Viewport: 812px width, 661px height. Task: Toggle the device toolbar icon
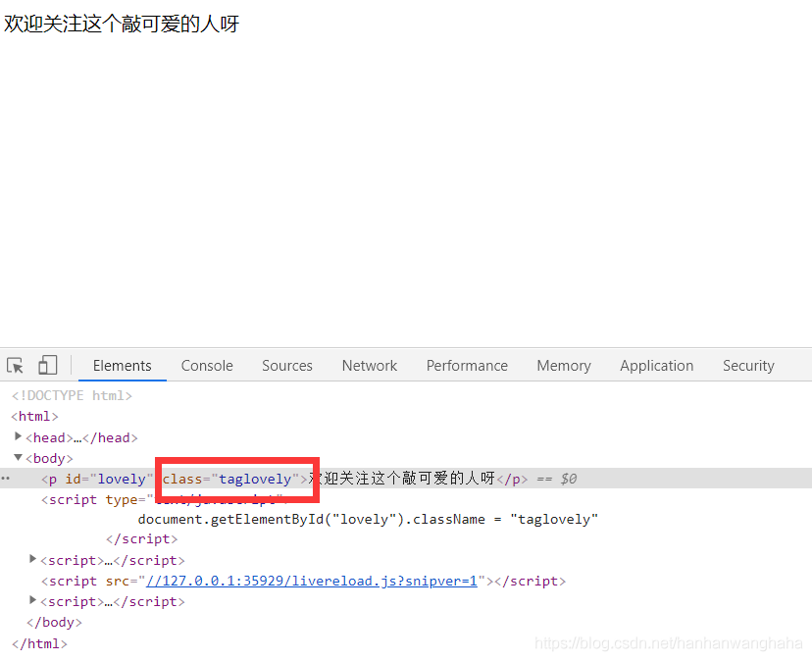48,365
